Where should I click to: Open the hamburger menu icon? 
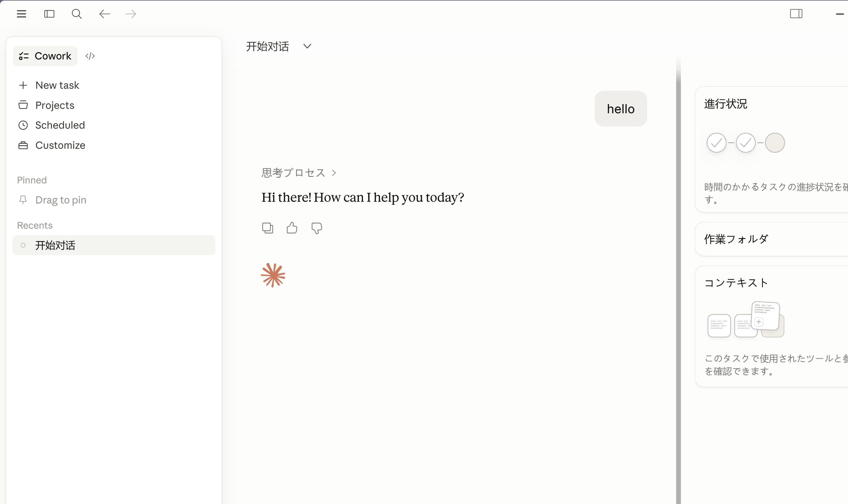click(x=21, y=14)
